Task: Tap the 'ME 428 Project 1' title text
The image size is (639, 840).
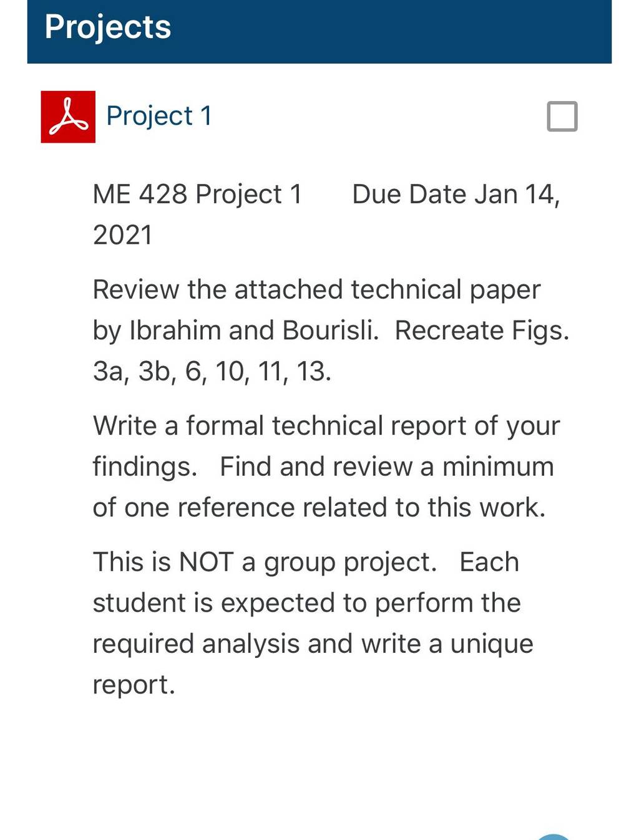Action: pos(197,194)
